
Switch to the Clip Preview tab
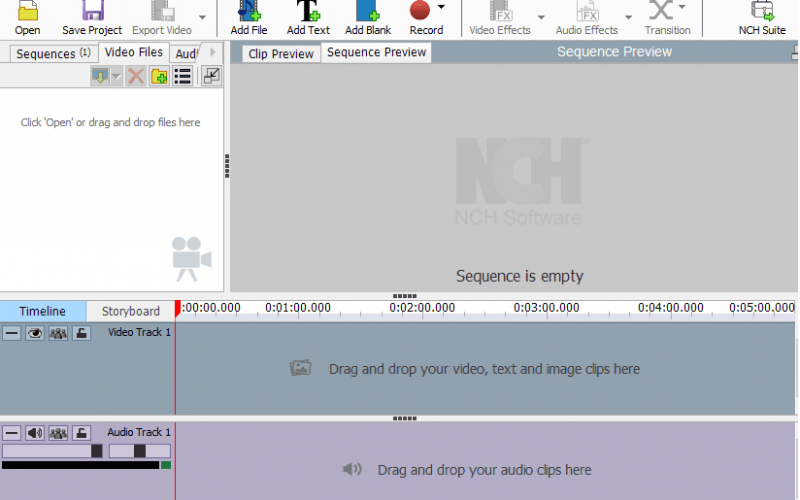coord(281,54)
